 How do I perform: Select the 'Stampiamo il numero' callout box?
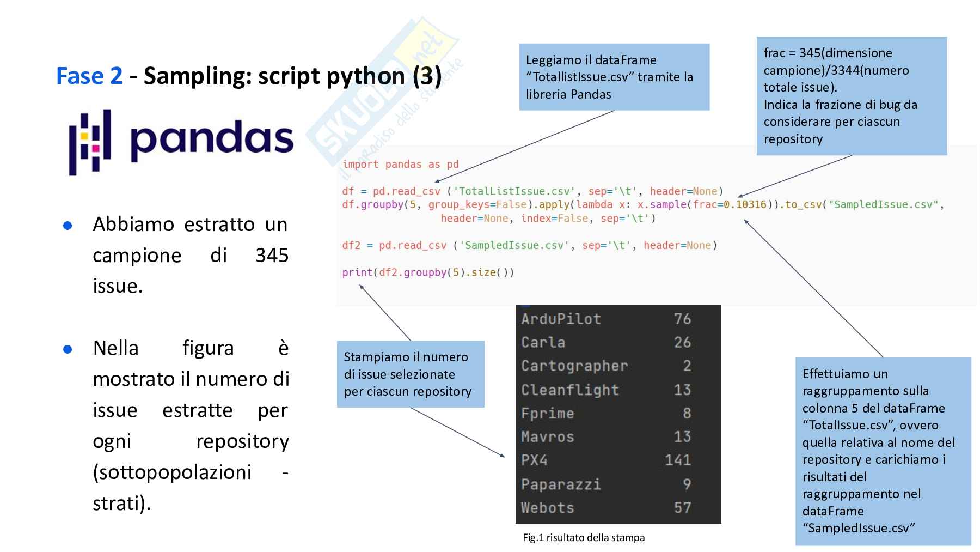coord(410,374)
